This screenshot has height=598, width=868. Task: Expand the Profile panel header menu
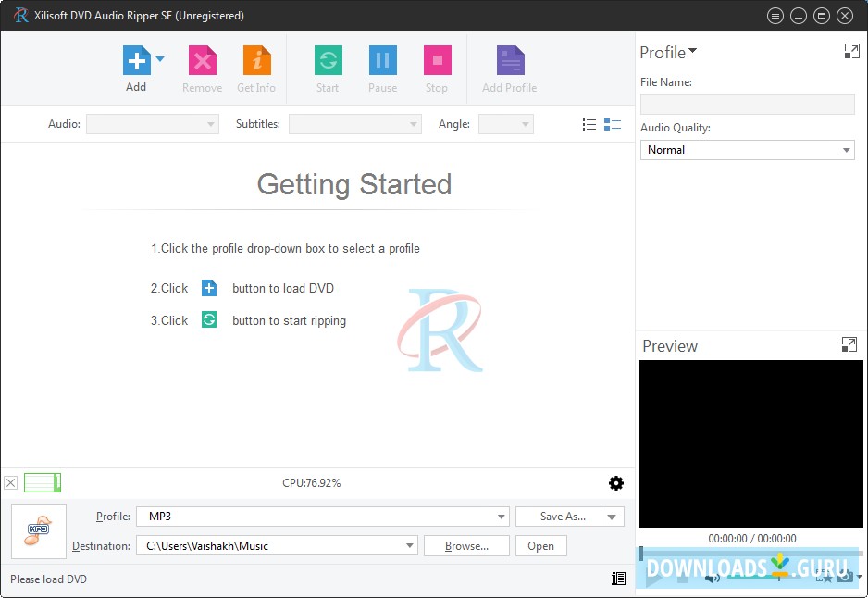tap(668, 52)
